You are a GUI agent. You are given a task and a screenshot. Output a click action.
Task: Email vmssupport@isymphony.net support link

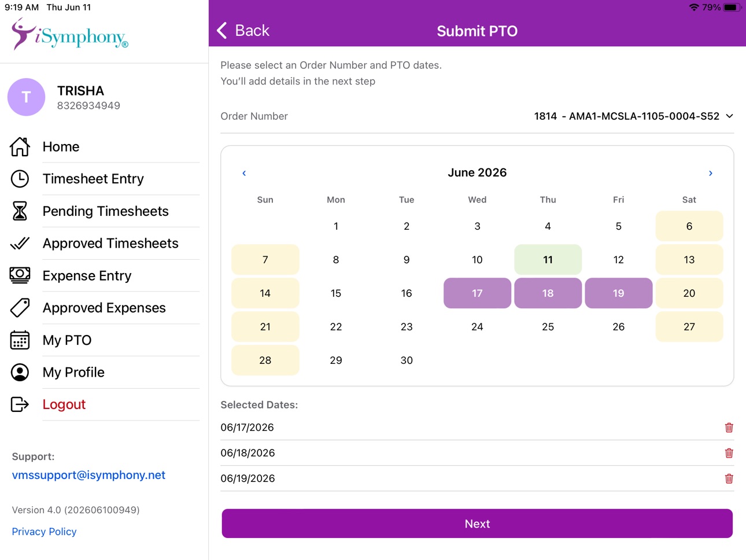(x=88, y=475)
